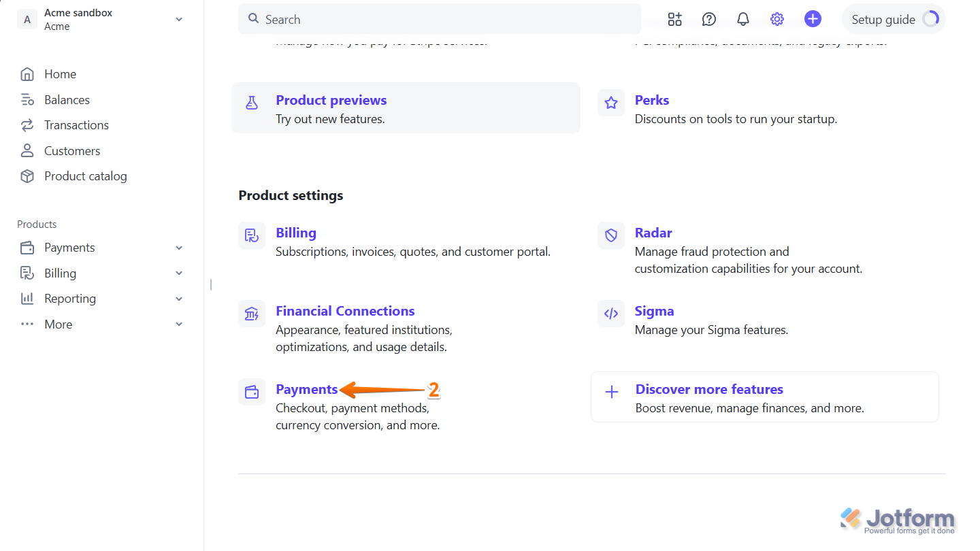Open the Discover more features link
Image resolution: width=980 pixels, height=551 pixels.
tap(709, 389)
